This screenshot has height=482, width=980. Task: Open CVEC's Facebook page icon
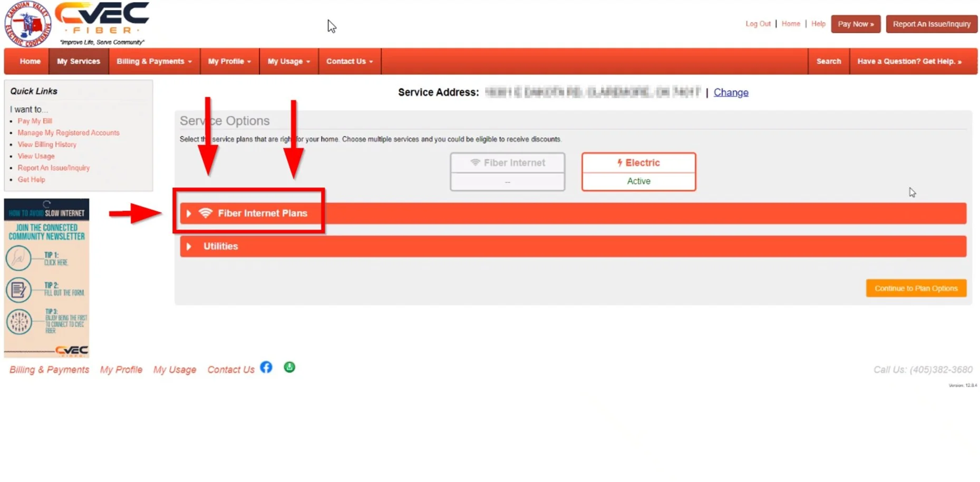(266, 367)
